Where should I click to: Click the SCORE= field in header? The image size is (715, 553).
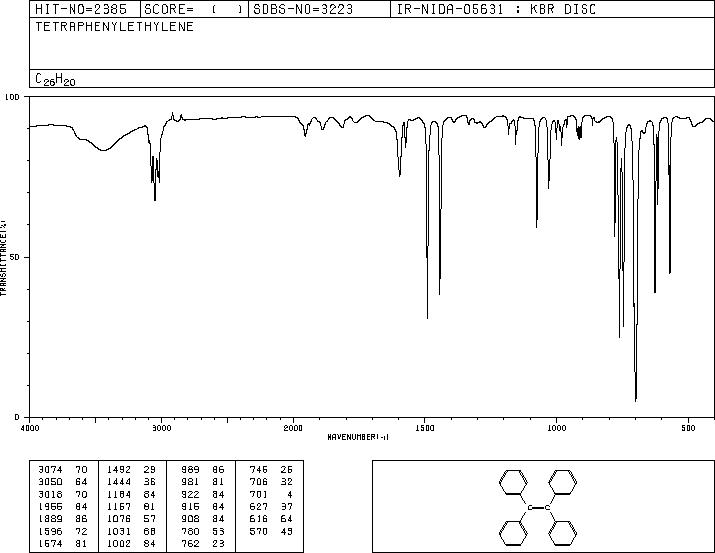pyautogui.click(x=194, y=10)
